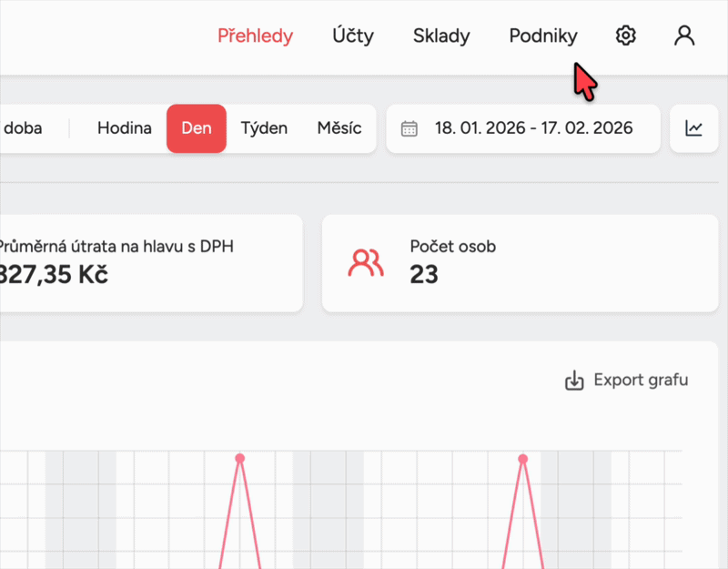Open date range picker 18. 01. 2026 - 17. 02. 2026
The height and width of the screenshot is (569, 728).
click(532, 128)
